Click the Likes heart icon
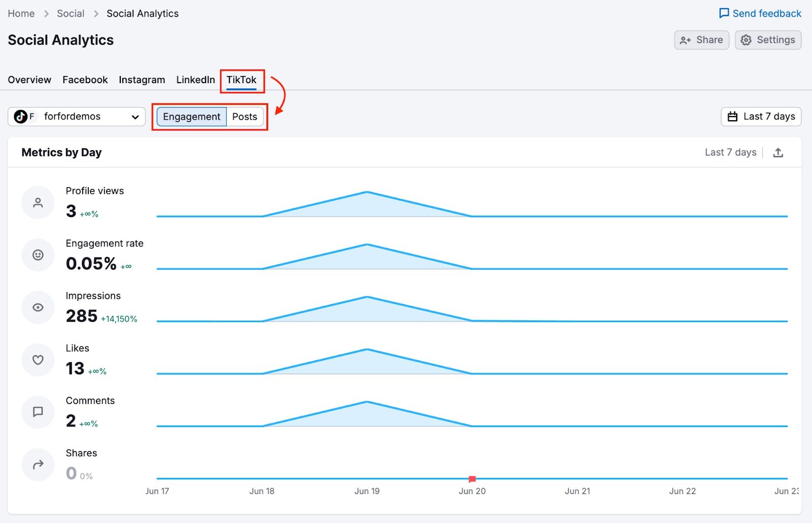The width and height of the screenshot is (812, 523). 38,360
